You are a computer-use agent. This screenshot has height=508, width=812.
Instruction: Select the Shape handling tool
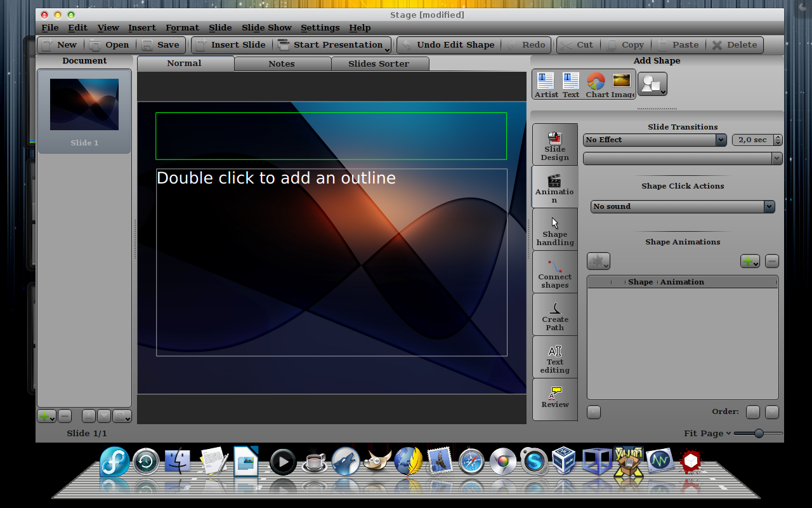(555, 230)
